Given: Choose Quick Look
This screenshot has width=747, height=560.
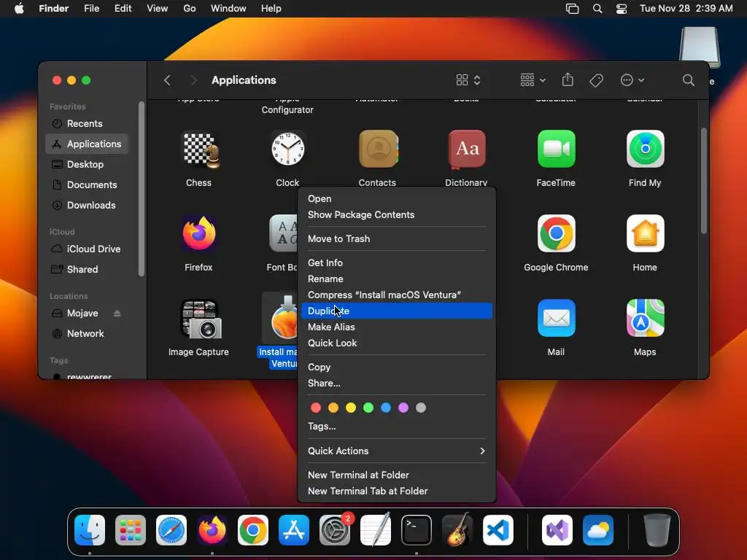Looking at the screenshot, I should pos(396,343).
